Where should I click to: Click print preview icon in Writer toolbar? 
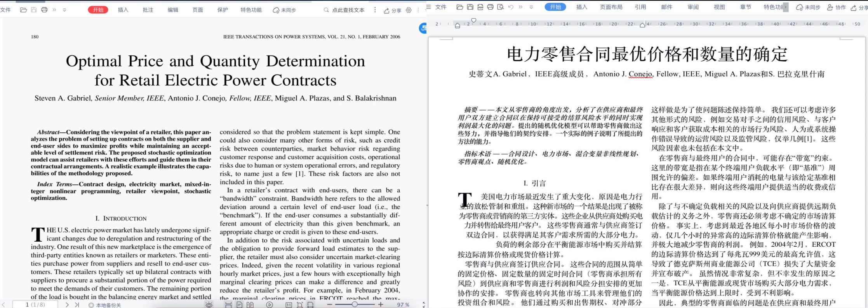coord(501,7)
